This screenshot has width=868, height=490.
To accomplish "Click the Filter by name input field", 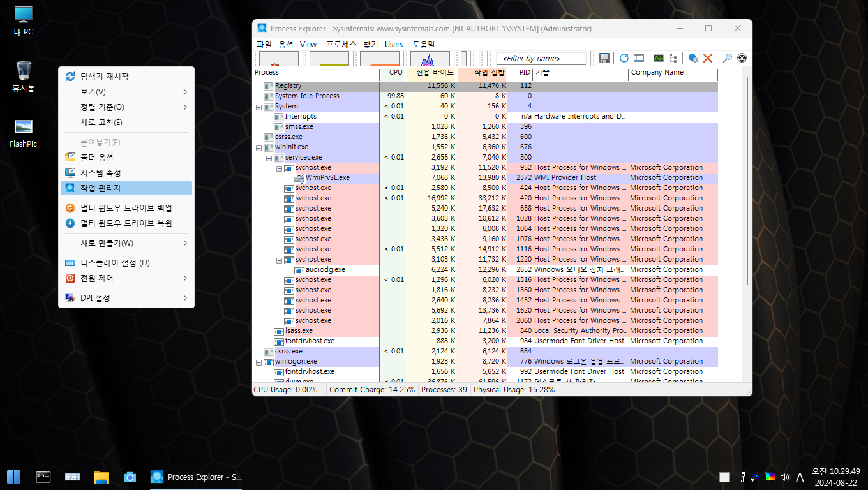I will [x=541, y=58].
